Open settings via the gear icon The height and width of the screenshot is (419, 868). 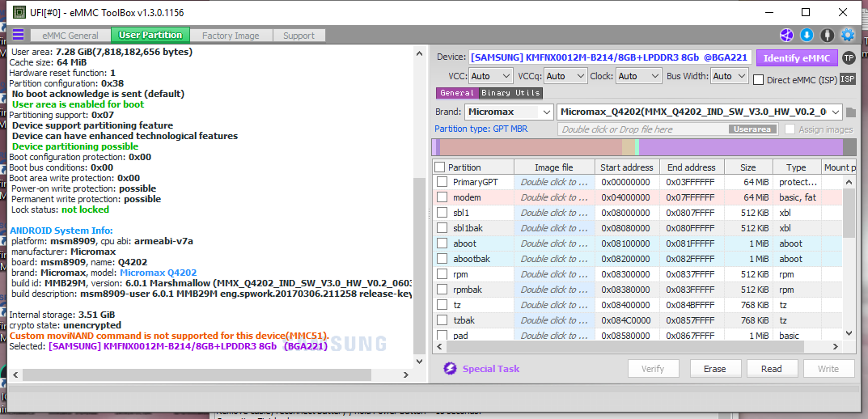(x=848, y=35)
